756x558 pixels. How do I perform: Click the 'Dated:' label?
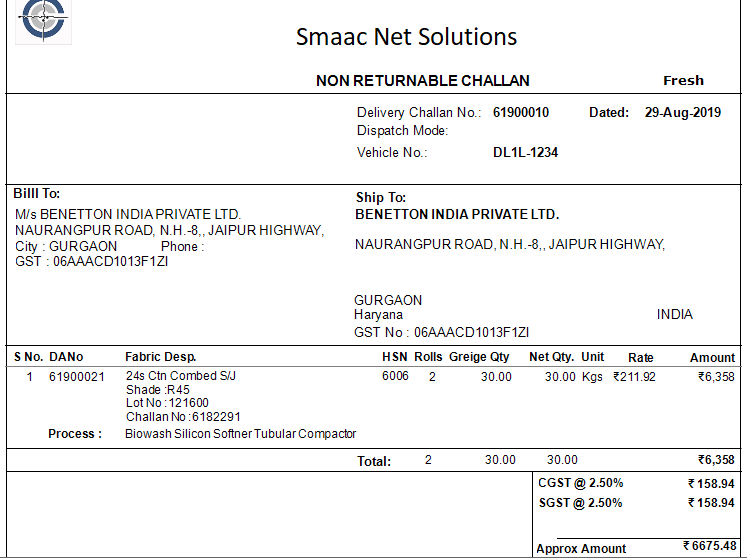[x=608, y=112]
